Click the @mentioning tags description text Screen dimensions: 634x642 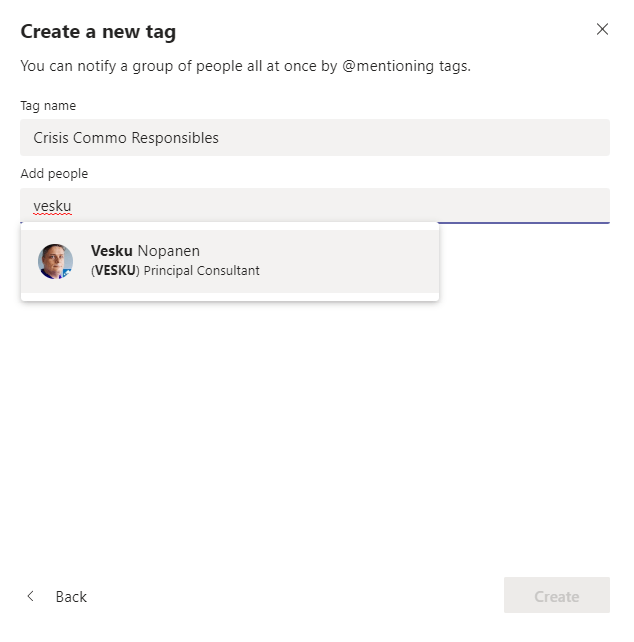245,67
